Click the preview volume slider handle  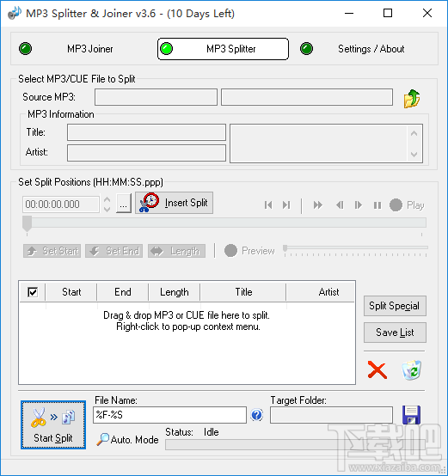point(285,249)
